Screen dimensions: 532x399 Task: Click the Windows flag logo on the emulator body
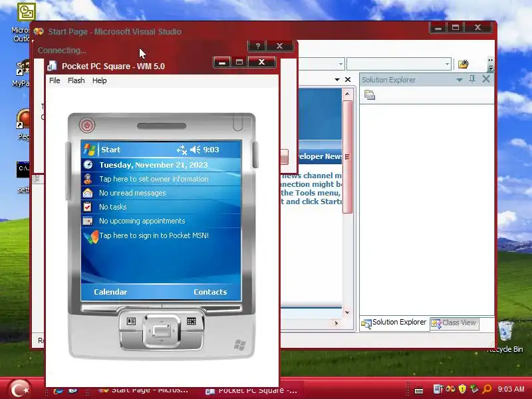coord(240,344)
